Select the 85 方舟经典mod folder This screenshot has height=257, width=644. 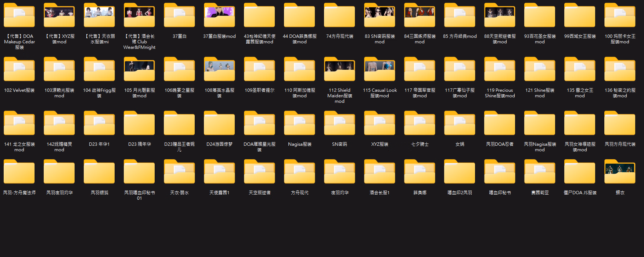[x=460, y=15]
